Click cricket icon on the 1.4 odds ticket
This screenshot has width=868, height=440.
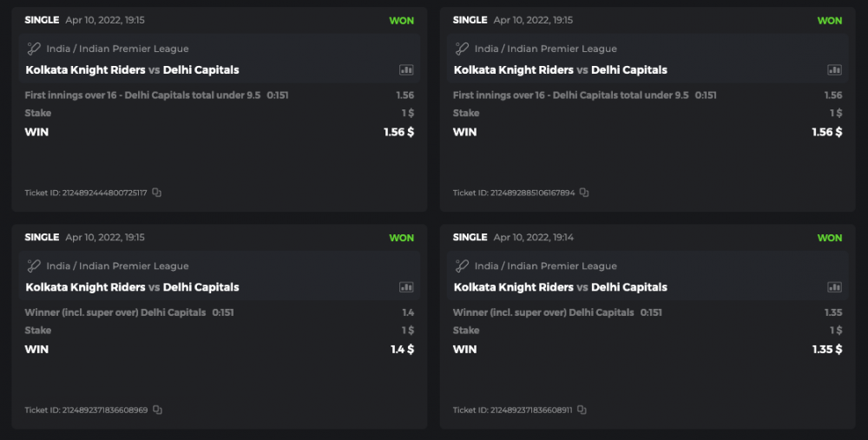[x=34, y=266]
